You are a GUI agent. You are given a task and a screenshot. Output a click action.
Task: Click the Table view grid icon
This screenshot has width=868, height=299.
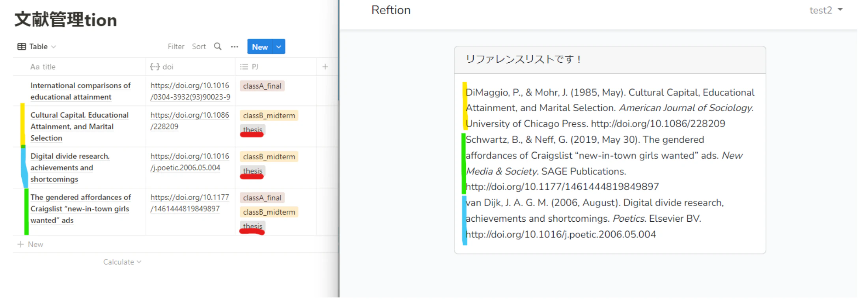(22, 47)
